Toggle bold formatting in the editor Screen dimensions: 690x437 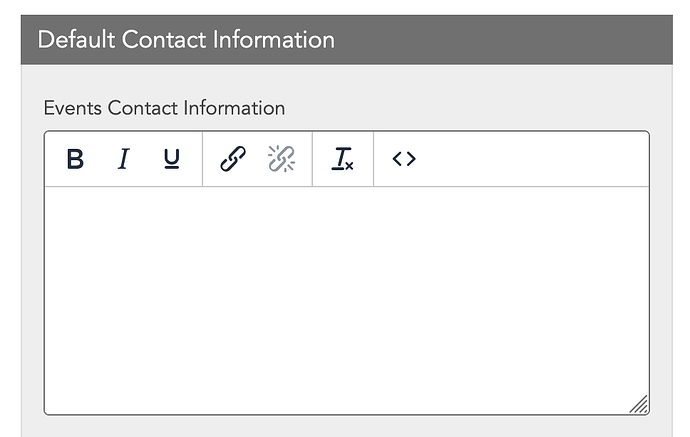click(75, 159)
